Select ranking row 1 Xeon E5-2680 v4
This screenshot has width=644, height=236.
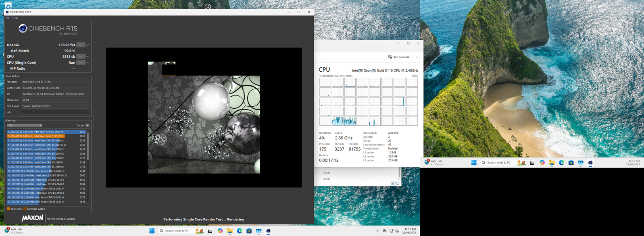[x=46, y=132]
